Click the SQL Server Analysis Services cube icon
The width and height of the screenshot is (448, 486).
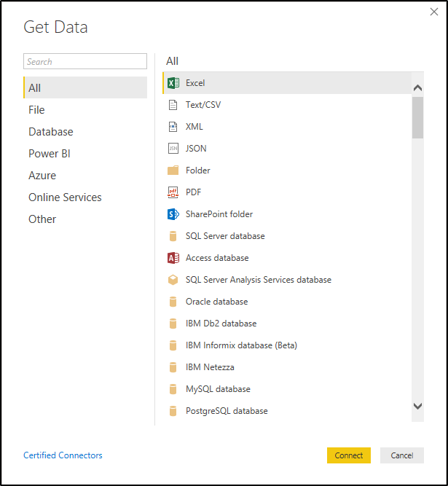point(173,280)
